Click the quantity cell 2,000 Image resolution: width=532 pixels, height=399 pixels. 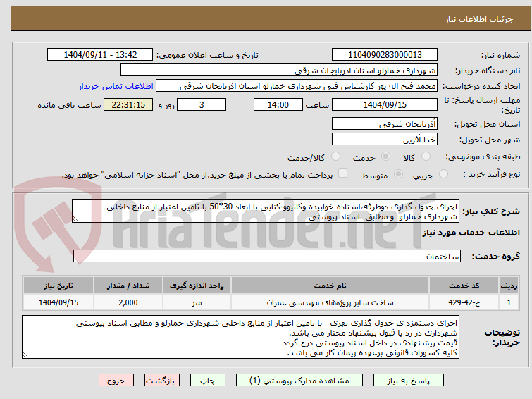(128, 302)
